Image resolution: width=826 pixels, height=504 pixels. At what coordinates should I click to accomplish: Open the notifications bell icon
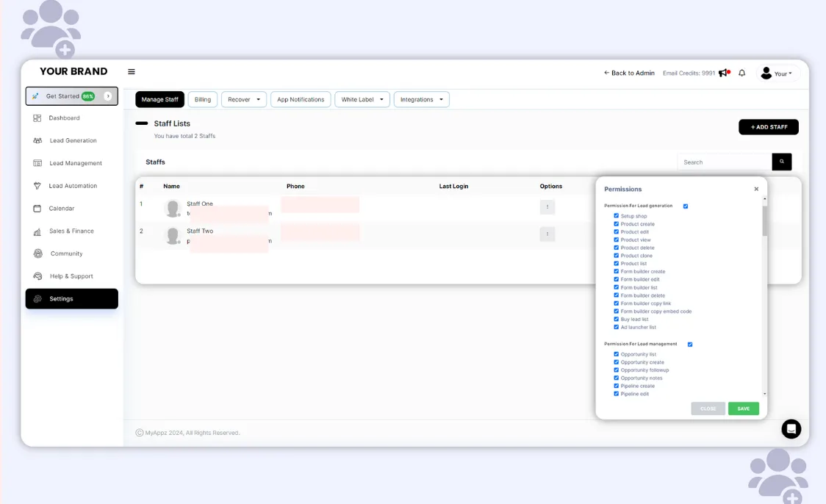pyautogui.click(x=741, y=73)
